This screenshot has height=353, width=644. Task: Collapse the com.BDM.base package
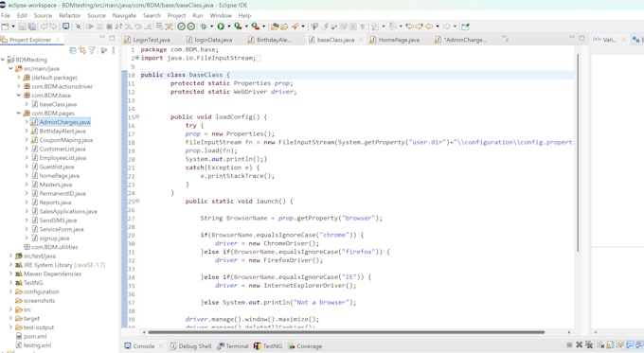pos(19,96)
